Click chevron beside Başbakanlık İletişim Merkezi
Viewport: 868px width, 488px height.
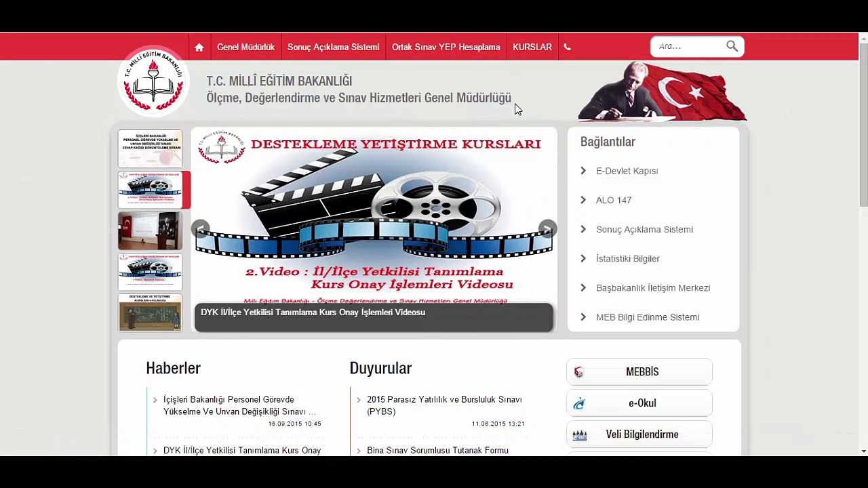583,287
